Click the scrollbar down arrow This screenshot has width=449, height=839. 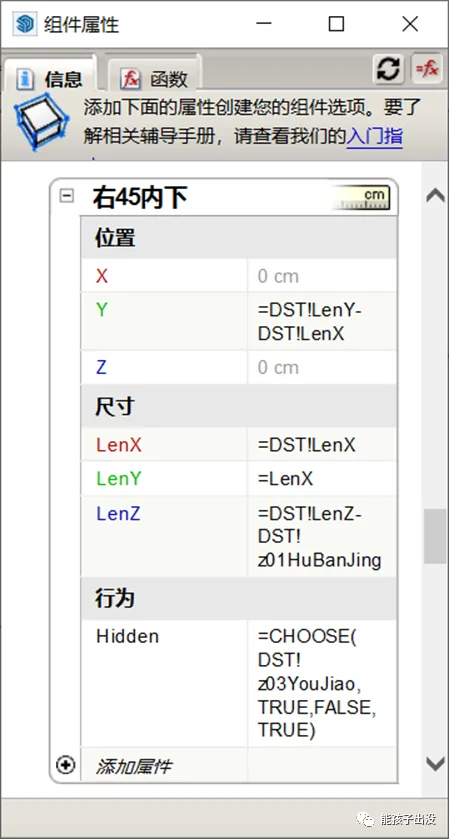[x=435, y=763]
